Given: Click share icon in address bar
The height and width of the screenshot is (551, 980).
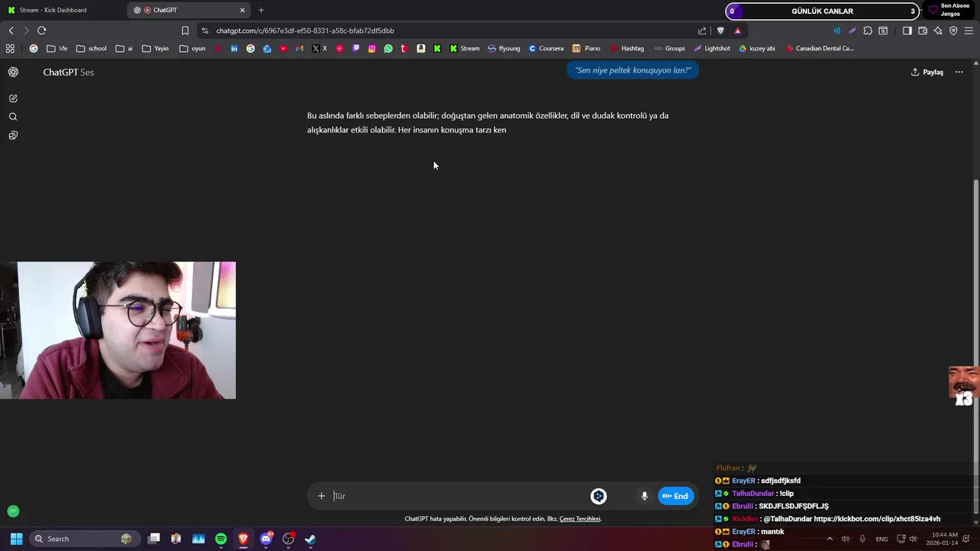Looking at the screenshot, I should click(x=702, y=31).
